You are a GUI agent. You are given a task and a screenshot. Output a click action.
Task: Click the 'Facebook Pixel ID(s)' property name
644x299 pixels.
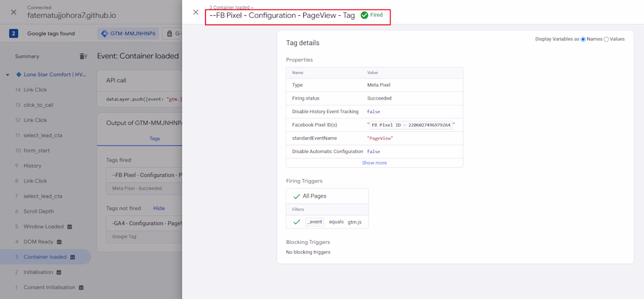314,125
